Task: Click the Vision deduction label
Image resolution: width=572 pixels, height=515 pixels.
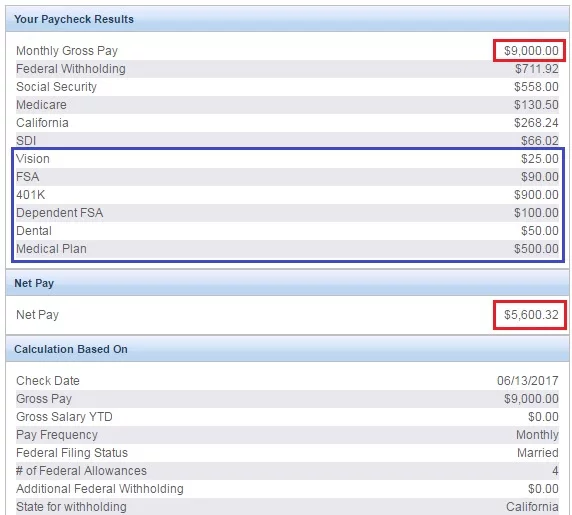Action: click(x=33, y=159)
